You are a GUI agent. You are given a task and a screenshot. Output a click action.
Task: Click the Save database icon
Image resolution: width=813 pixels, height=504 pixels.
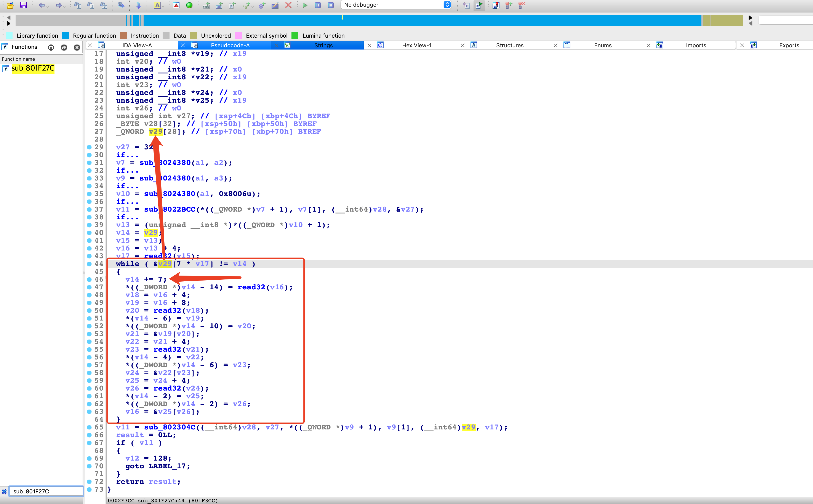[x=23, y=5]
